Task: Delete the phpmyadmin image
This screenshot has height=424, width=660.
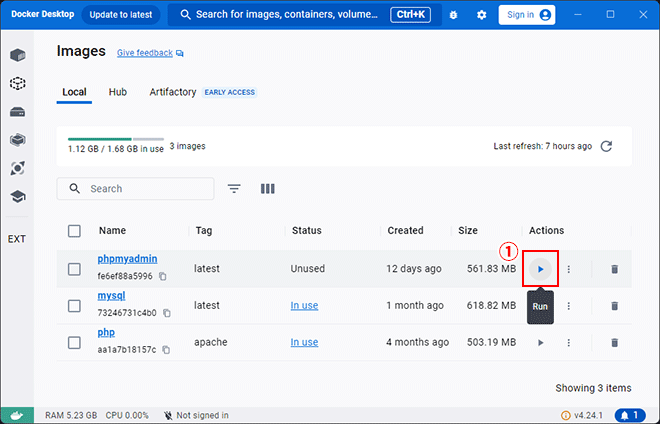Action: click(x=615, y=269)
